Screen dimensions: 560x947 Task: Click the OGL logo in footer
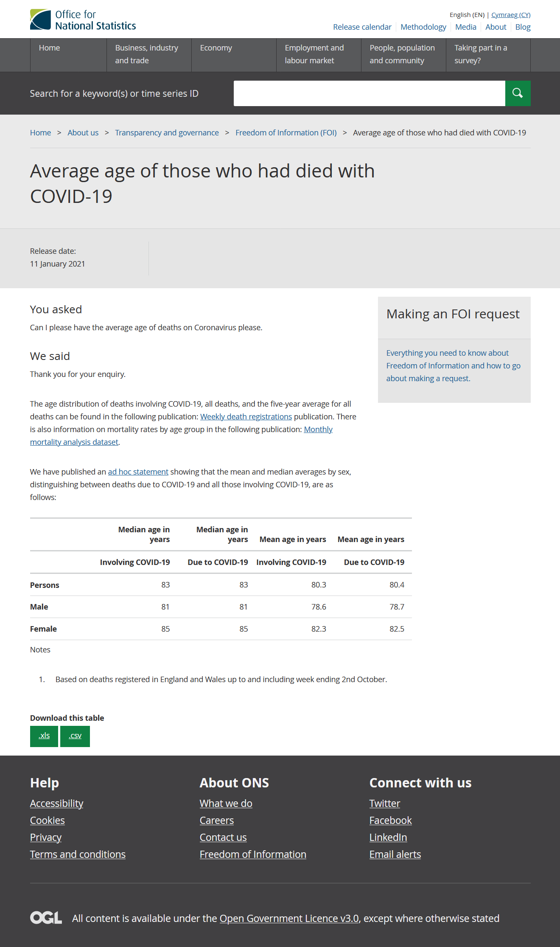pos(46,918)
